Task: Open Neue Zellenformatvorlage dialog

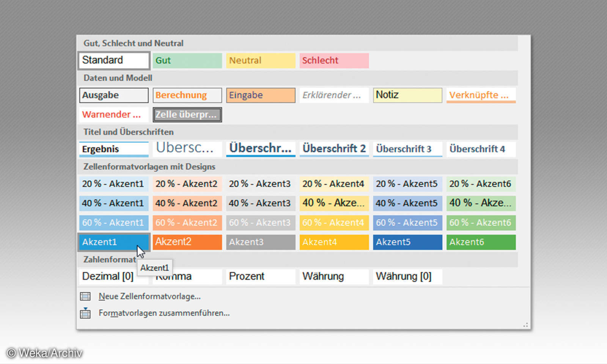Action: coord(149,296)
